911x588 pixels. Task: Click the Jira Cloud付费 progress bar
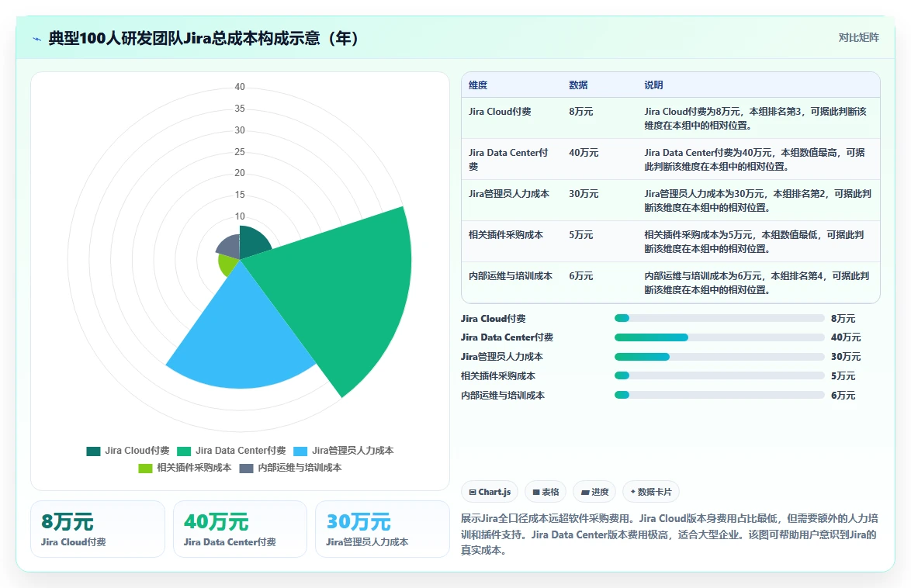(x=719, y=318)
